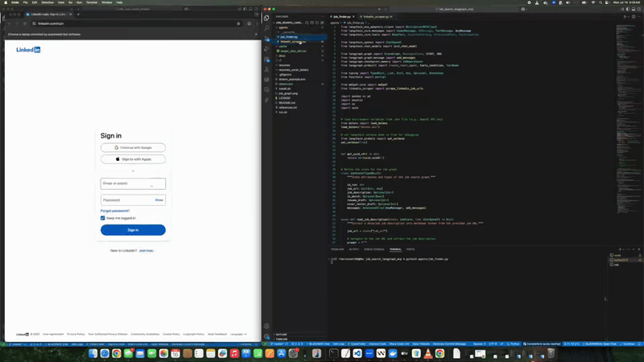Open Chrome three-dot menu
The image size is (644, 362).
[x=256, y=24]
